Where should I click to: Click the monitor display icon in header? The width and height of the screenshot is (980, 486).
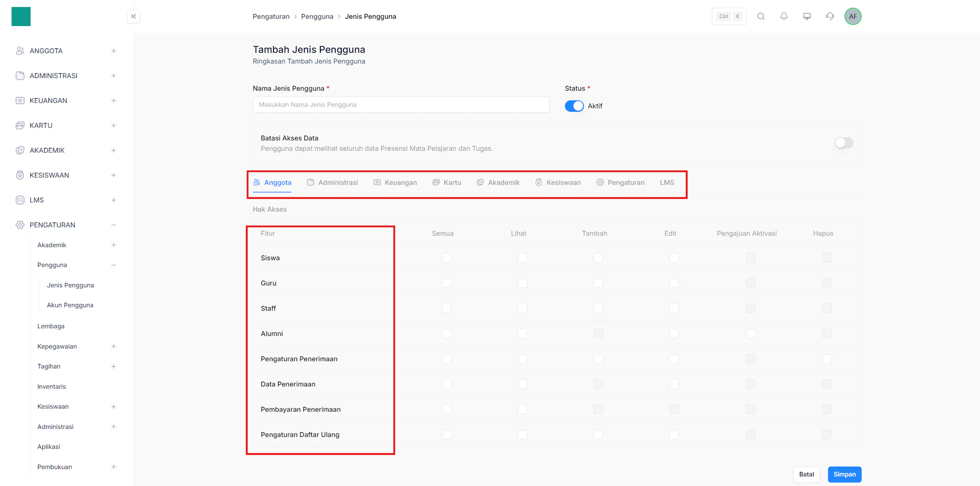click(806, 16)
